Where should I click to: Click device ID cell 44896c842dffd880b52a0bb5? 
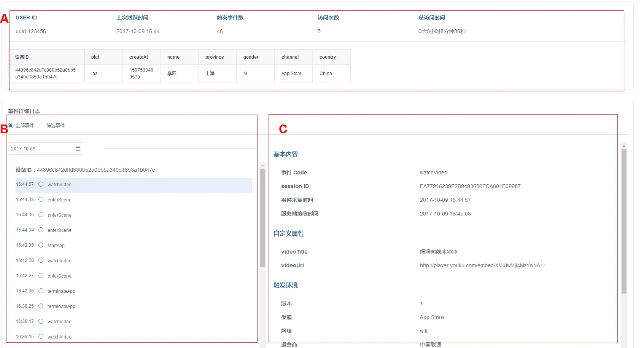(x=46, y=73)
